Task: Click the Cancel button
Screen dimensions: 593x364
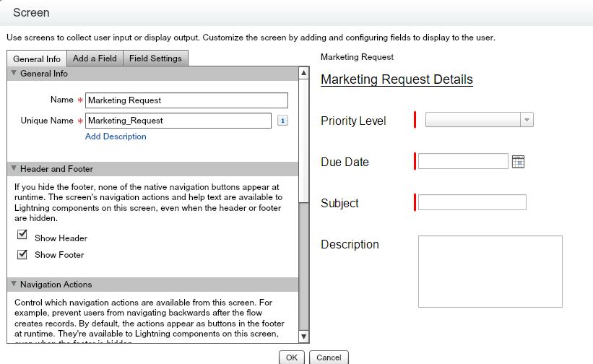Action: 329,357
